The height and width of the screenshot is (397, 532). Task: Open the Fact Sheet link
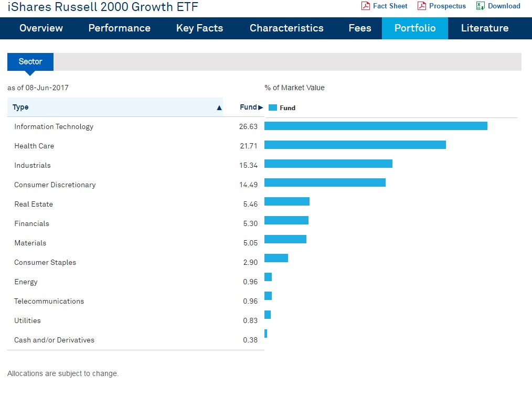390,6
